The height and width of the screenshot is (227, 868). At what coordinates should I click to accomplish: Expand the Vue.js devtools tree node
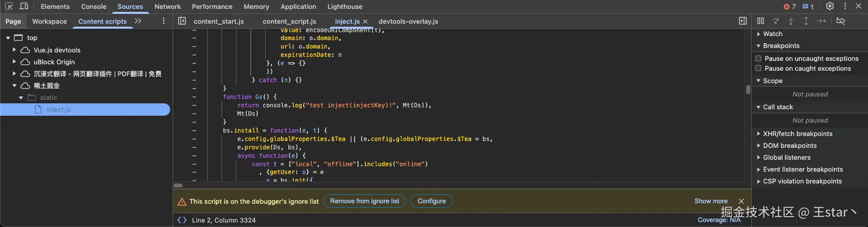pos(14,50)
